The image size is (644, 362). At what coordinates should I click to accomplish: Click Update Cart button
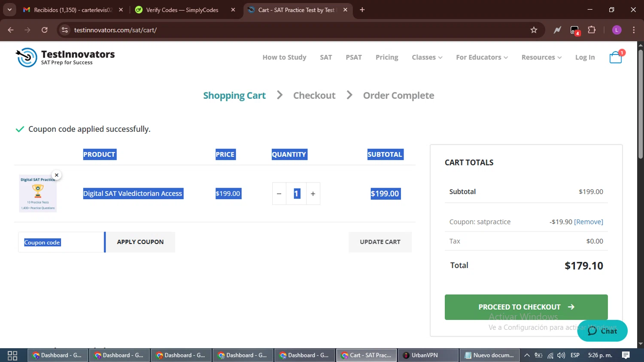click(380, 242)
